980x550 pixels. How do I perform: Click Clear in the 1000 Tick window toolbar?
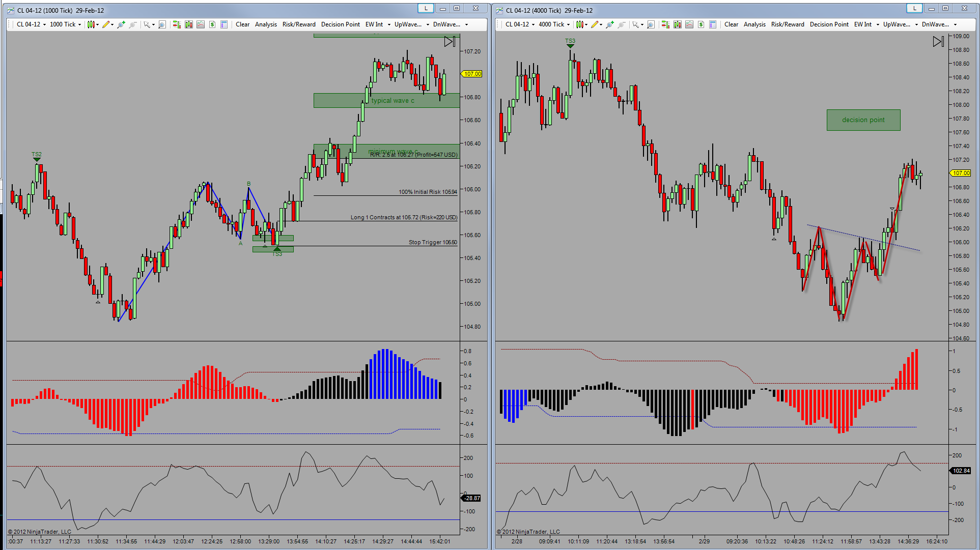click(x=242, y=24)
